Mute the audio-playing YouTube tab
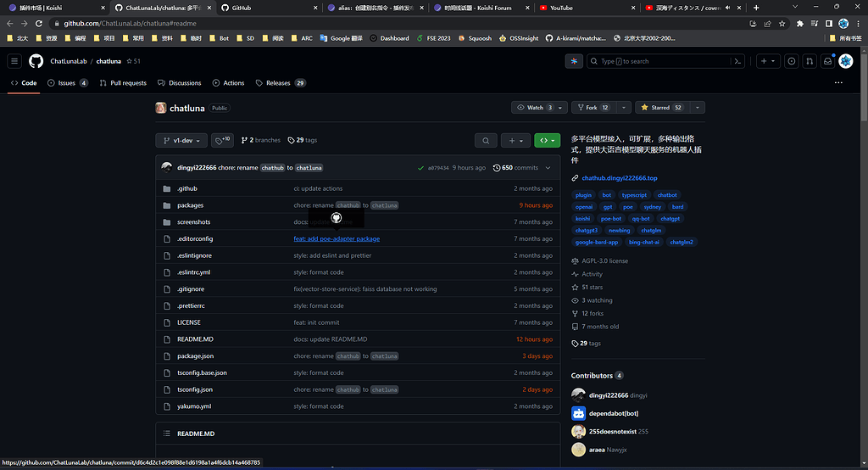This screenshot has height=470, width=868. click(727, 8)
